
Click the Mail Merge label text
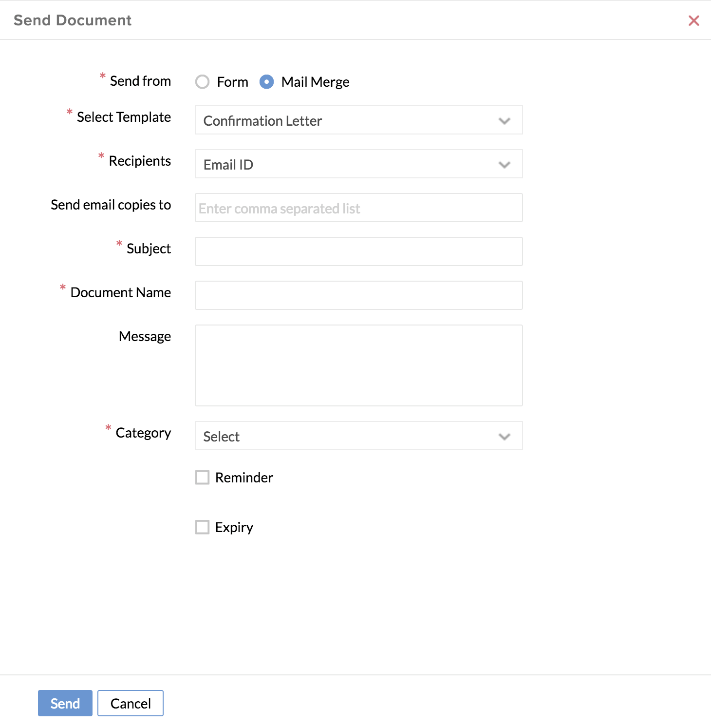316,82
